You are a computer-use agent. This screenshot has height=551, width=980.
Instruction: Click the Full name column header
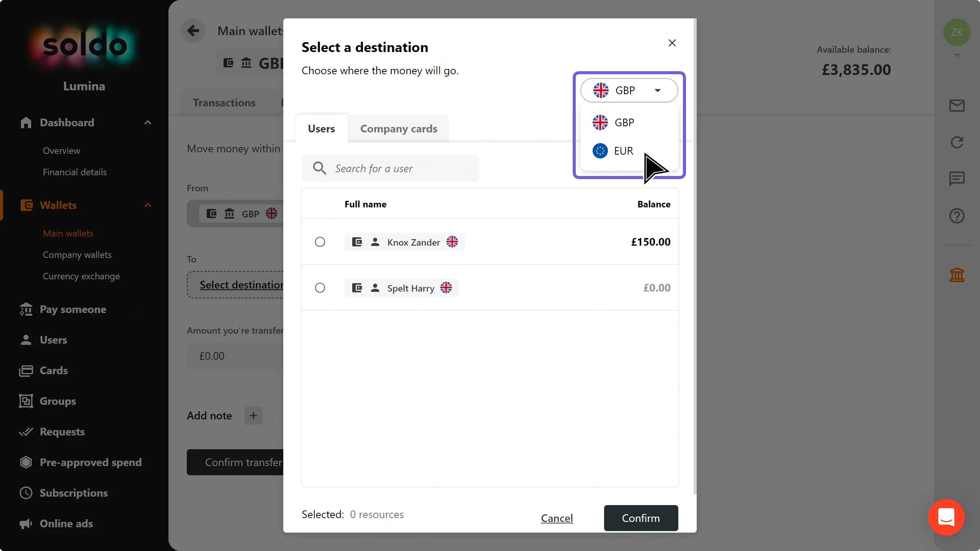(366, 204)
